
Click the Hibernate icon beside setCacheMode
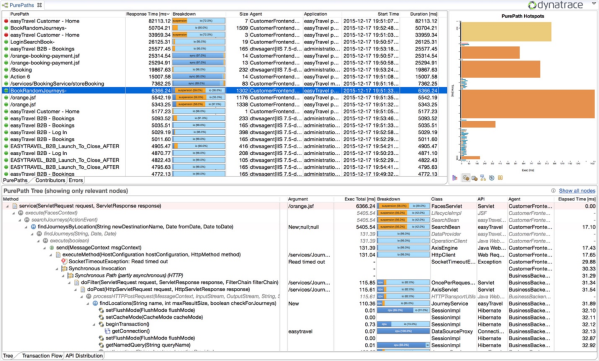[101, 317]
